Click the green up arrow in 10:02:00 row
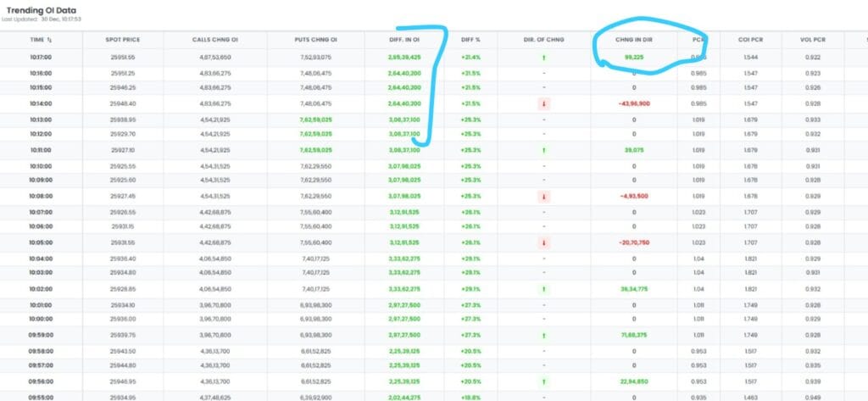868x401 pixels. [543, 289]
